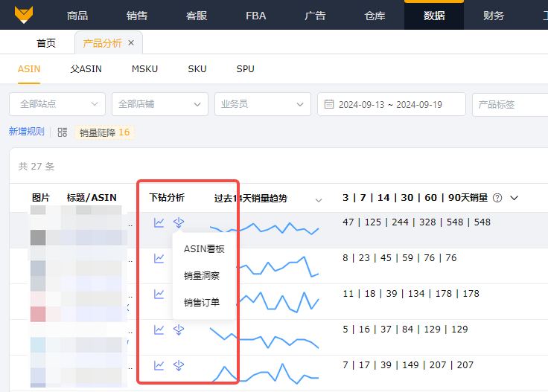
Task: Click sales values 11 | 18 | 39 | 134
Action: click(411, 293)
